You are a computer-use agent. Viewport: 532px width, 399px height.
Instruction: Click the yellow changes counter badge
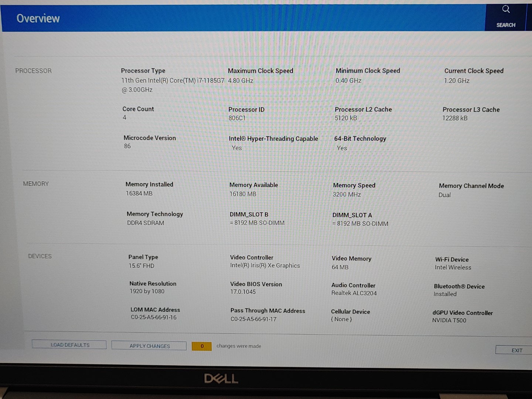tap(202, 346)
